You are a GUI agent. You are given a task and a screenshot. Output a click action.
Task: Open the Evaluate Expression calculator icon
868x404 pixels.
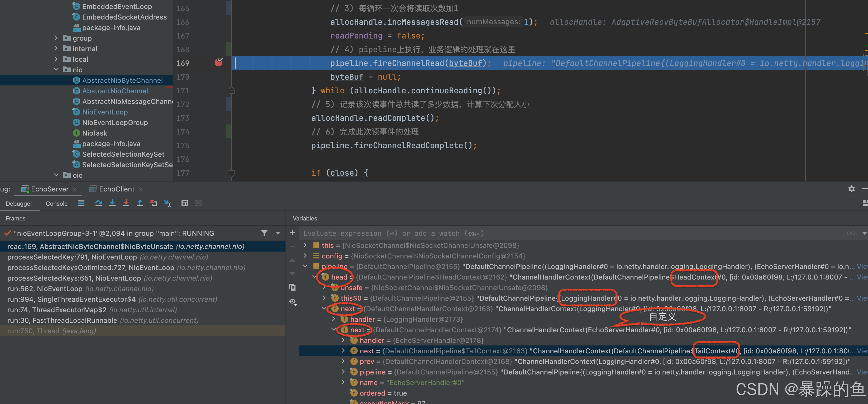pos(184,203)
